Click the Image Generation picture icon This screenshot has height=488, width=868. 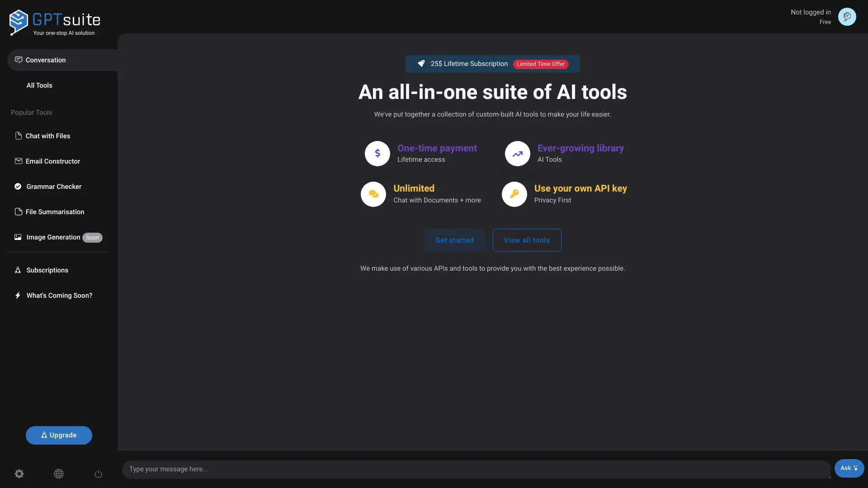[18, 237]
